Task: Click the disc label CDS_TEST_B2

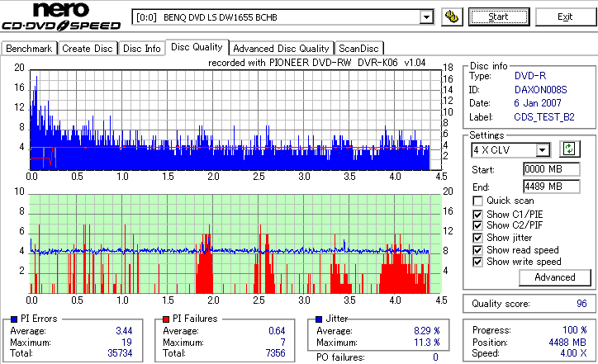Action: (x=544, y=117)
